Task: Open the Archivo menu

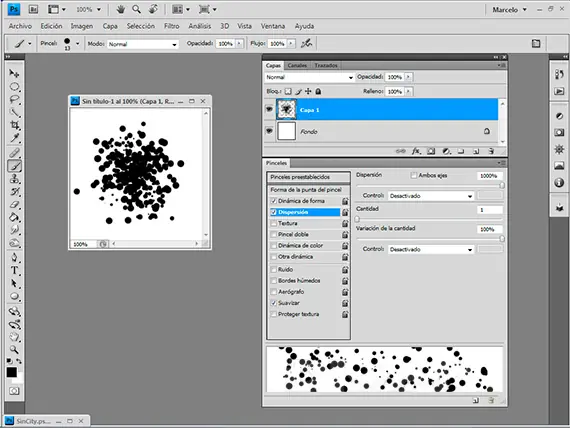Action: 20,26
